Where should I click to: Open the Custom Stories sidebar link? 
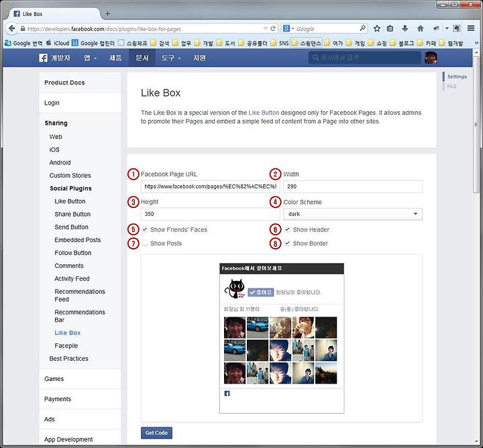click(x=70, y=176)
